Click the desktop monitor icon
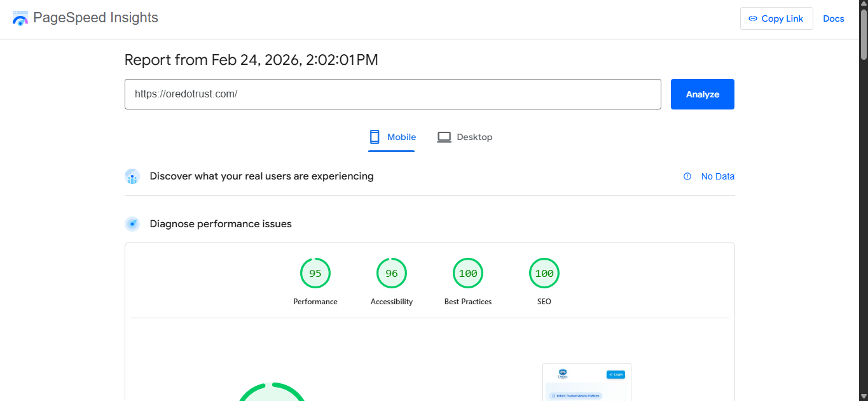868x401 pixels. tap(444, 137)
